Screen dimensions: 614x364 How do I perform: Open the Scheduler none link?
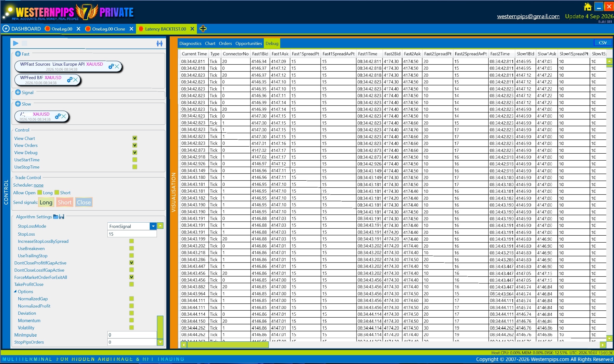[x=39, y=185]
